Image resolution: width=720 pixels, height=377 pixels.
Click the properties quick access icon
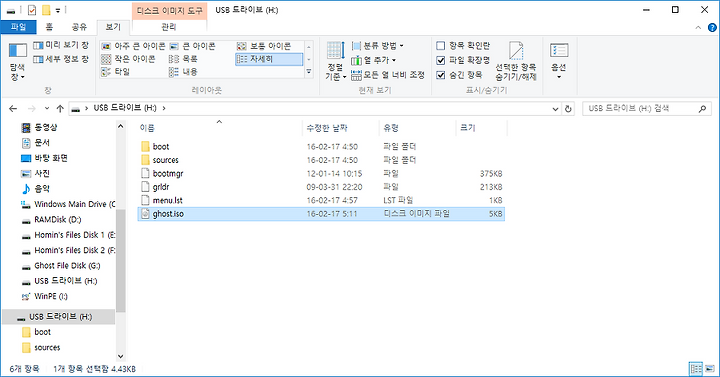[x=32, y=10]
